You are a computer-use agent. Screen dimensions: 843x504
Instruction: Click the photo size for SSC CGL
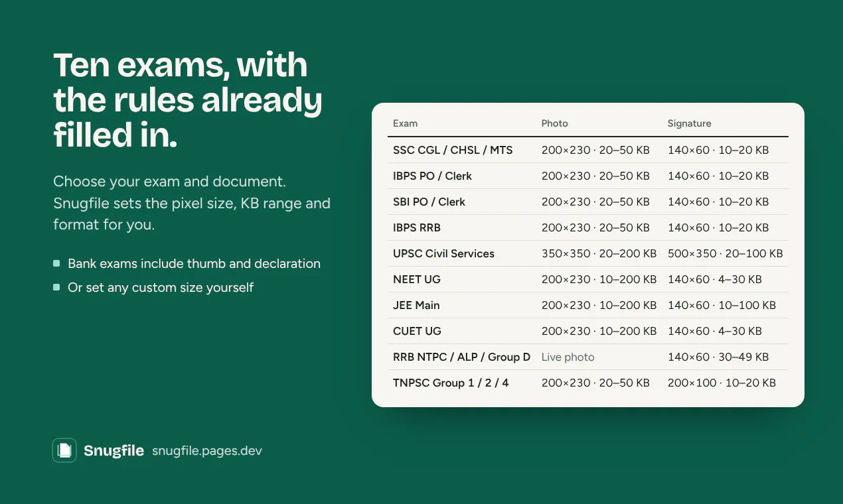595,150
